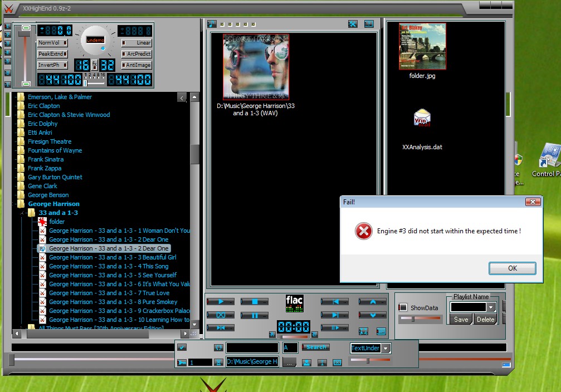Select Frank Zappa folder in tree

(x=45, y=168)
